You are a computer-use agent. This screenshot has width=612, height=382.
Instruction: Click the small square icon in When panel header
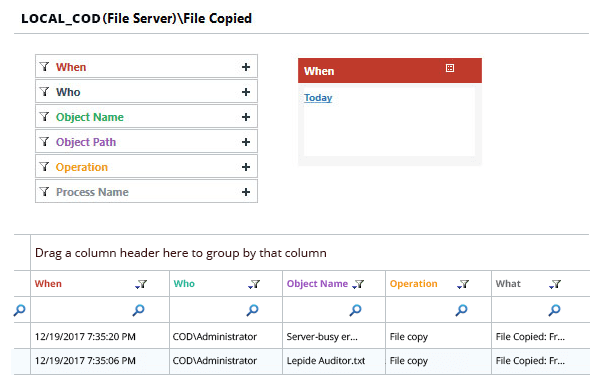point(450,68)
